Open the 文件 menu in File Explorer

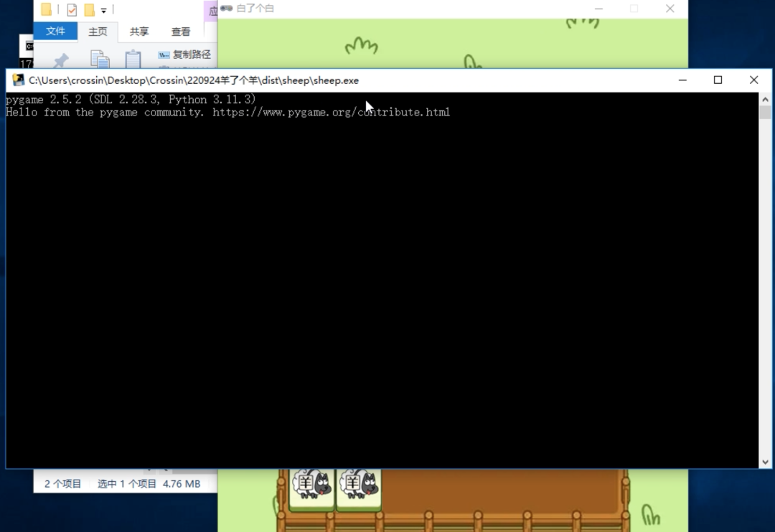55,31
